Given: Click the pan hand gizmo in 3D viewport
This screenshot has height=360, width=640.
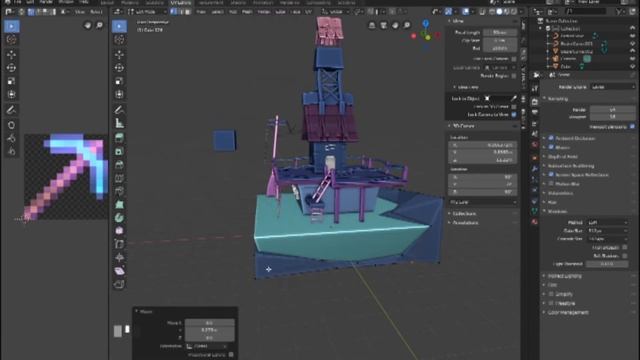Looking at the screenshot, I should coord(395,25).
